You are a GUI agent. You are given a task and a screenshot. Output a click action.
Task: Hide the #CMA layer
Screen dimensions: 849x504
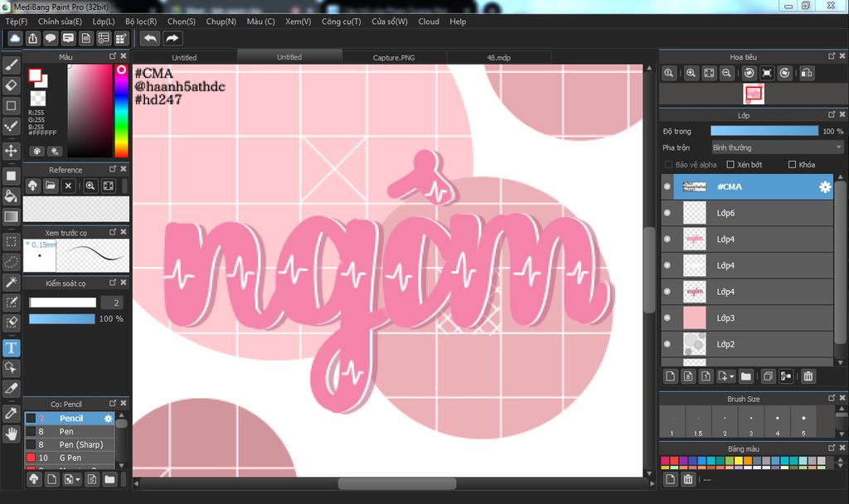pyautogui.click(x=667, y=187)
